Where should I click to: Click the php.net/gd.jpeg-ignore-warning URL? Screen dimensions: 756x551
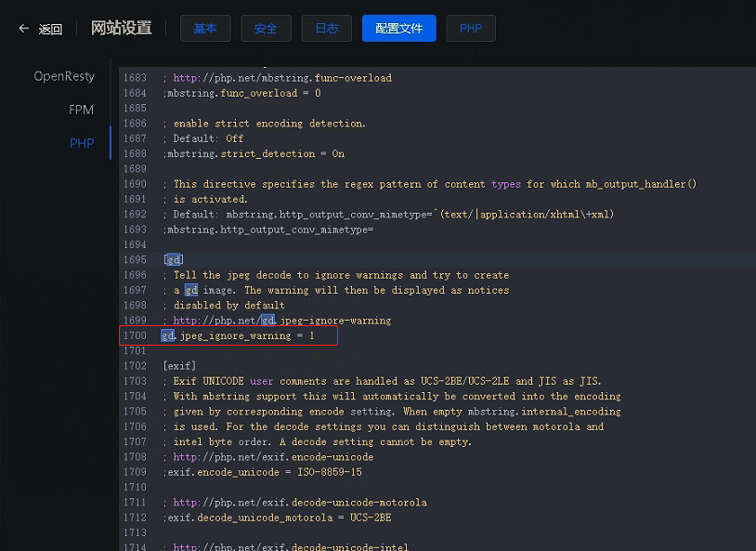(282, 321)
